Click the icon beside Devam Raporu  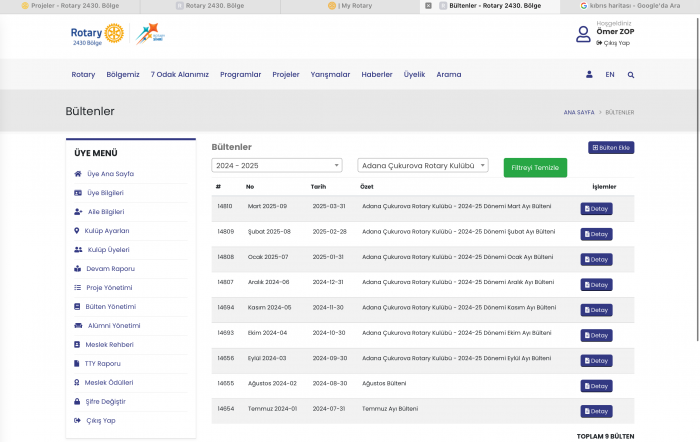77,269
